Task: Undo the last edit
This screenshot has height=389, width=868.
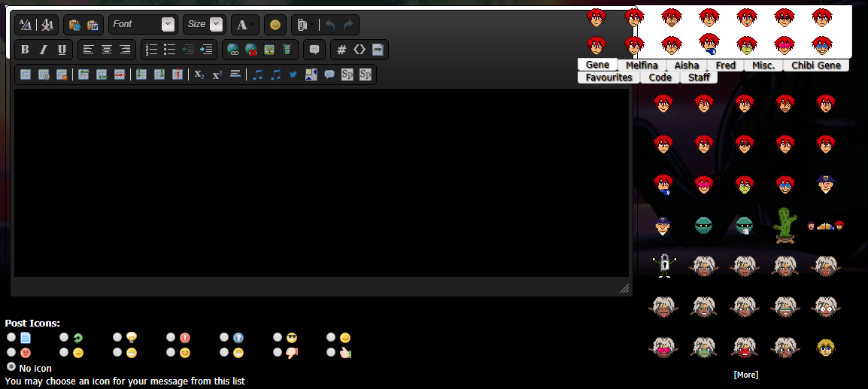Action: (x=330, y=24)
